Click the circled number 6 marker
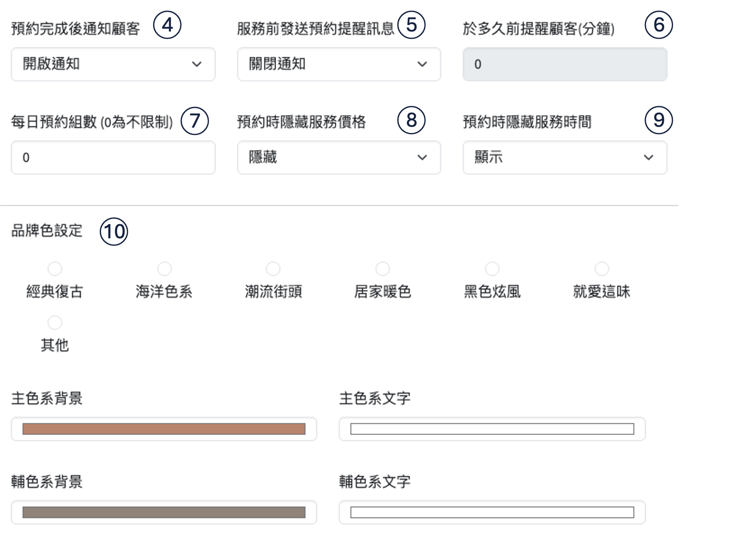 click(x=659, y=25)
